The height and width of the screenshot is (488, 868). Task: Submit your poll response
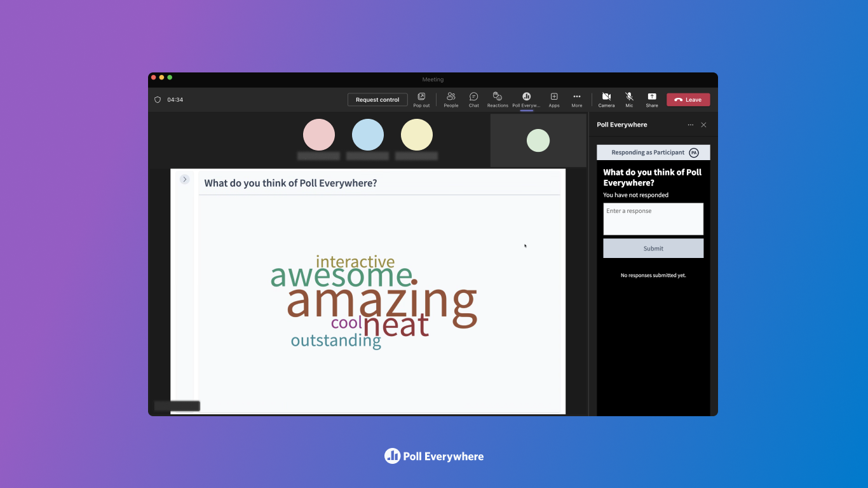click(x=653, y=248)
